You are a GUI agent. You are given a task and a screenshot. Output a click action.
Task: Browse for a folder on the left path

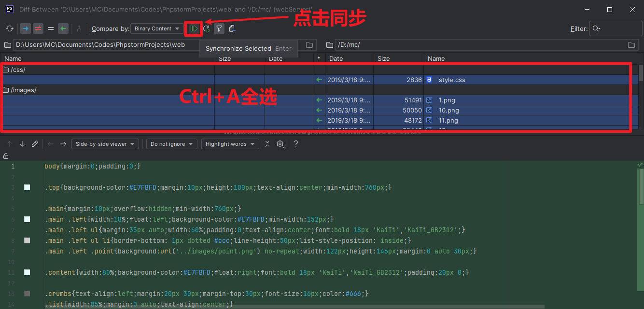click(x=309, y=45)
